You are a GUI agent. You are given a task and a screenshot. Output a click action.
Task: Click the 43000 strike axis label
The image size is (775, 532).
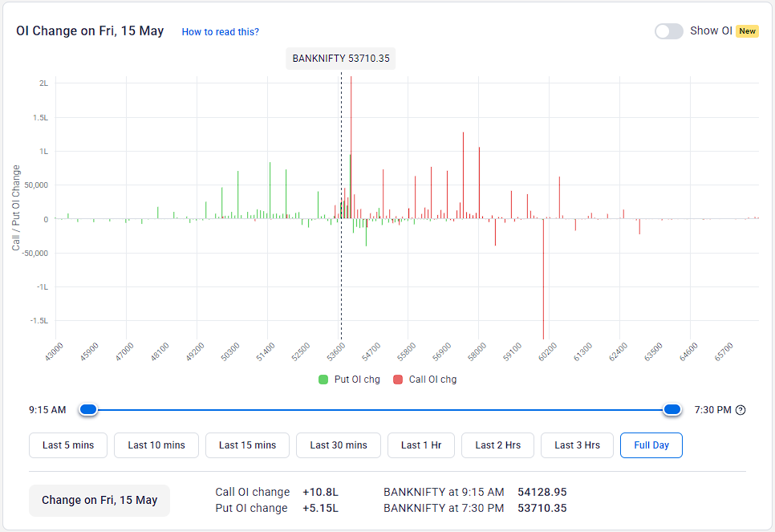click(54, 352)
